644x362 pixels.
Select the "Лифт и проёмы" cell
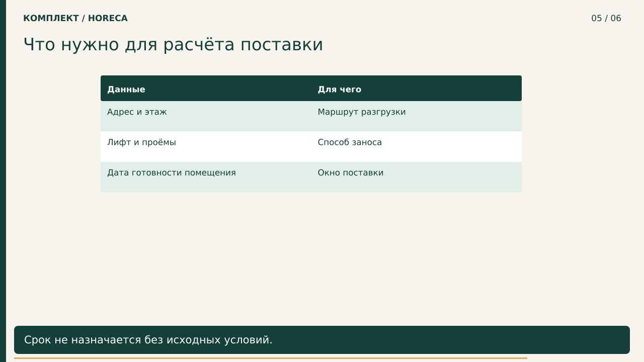pos(206,147)
